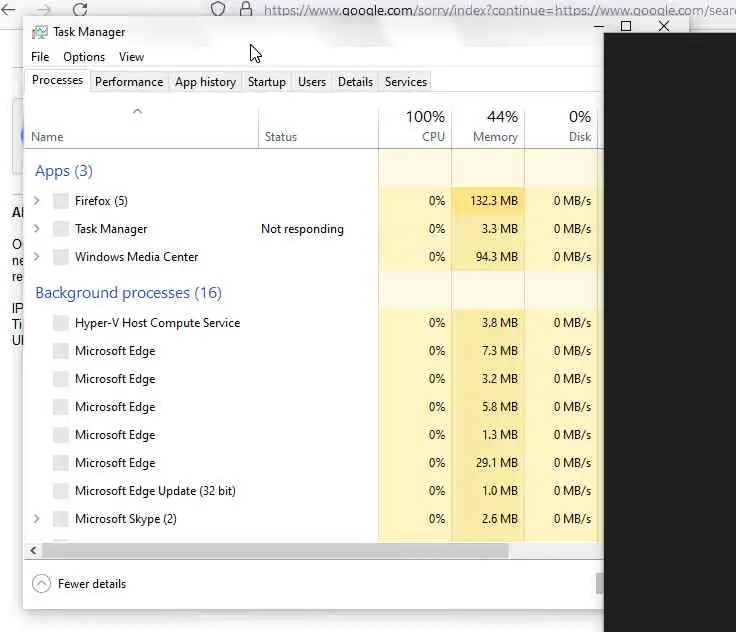Click Fewer details link
This screenshot has width=736, height=632.
point(92,584)
